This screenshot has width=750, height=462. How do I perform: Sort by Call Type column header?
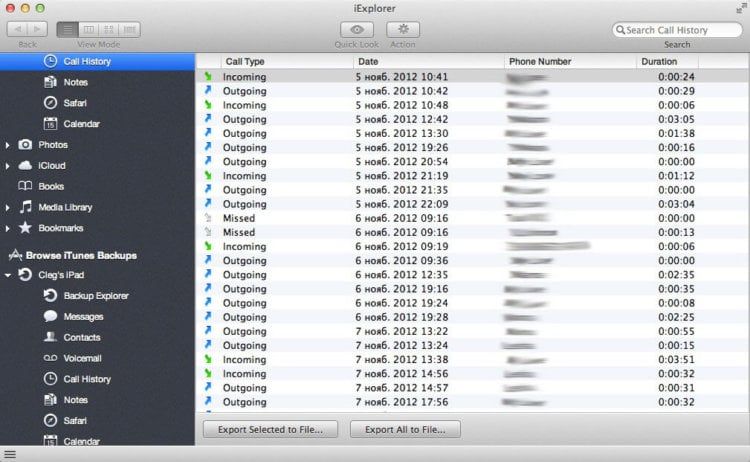(287, 61)
